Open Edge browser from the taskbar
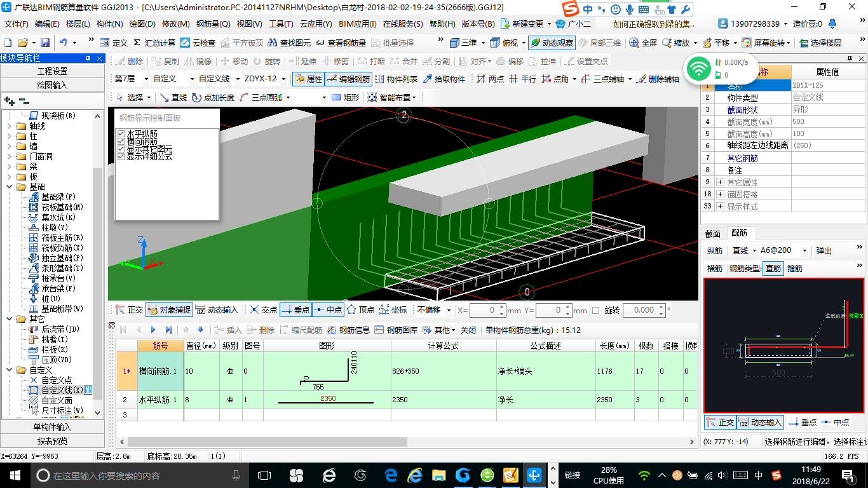The image size is (868, 488). click(x=391, y=475)
